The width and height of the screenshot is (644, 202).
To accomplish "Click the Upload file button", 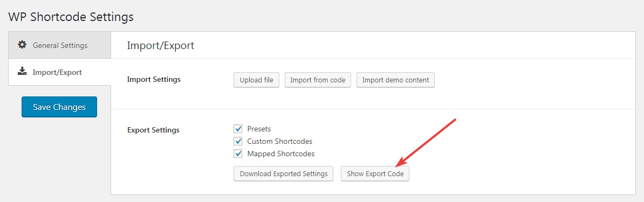I will click(257, 80).
